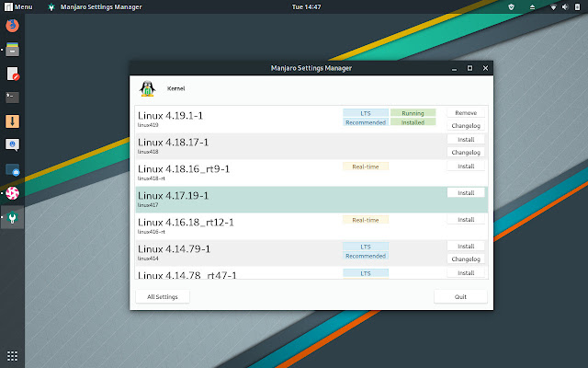Show all applications grid
Screen dimensions: 588x368
point(12,356)
